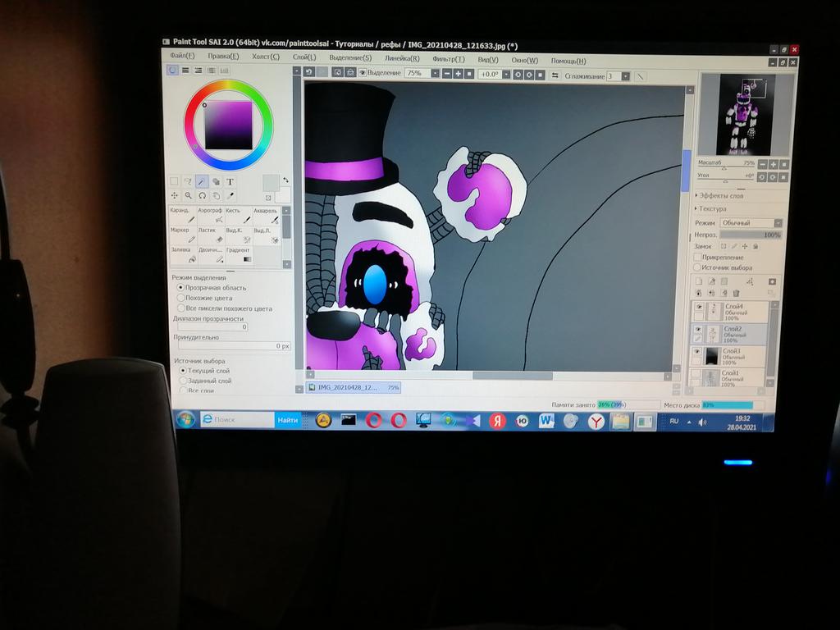Select the Text tool
Image resolution: width=840 pixels, height=630 pixels.
coord(230,181)
